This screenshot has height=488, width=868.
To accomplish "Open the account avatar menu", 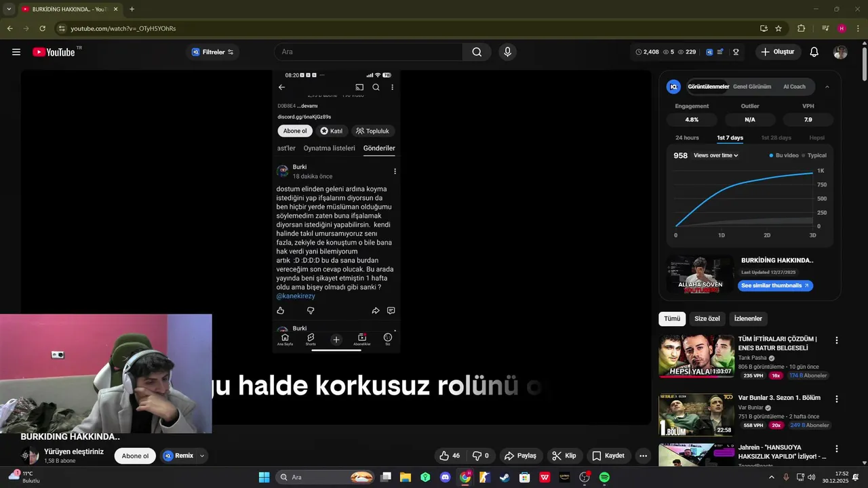I will [x=840, y=52].
